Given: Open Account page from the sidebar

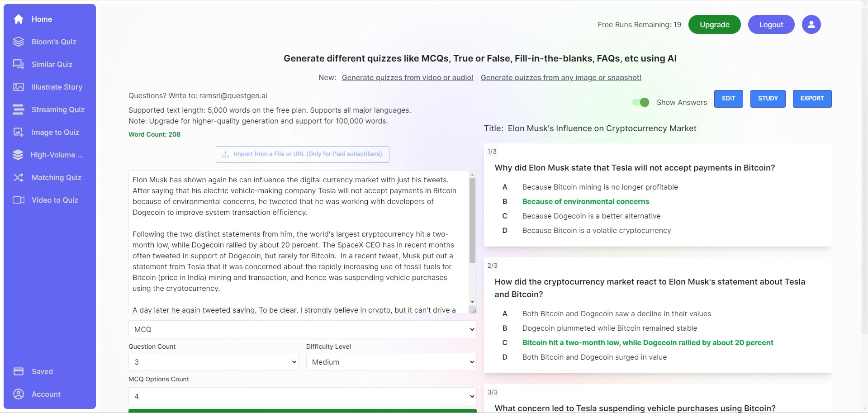Looking at the screenshot, I should [x=50, y=394].
